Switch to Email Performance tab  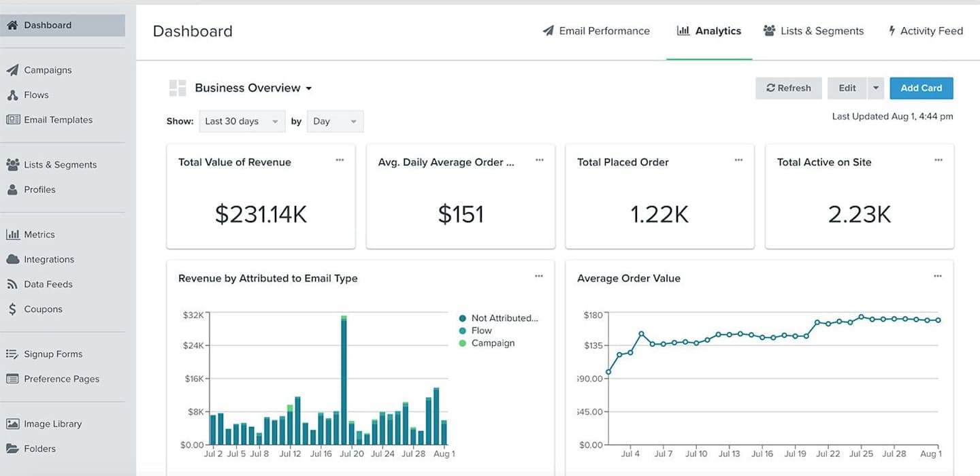[596, 31]
